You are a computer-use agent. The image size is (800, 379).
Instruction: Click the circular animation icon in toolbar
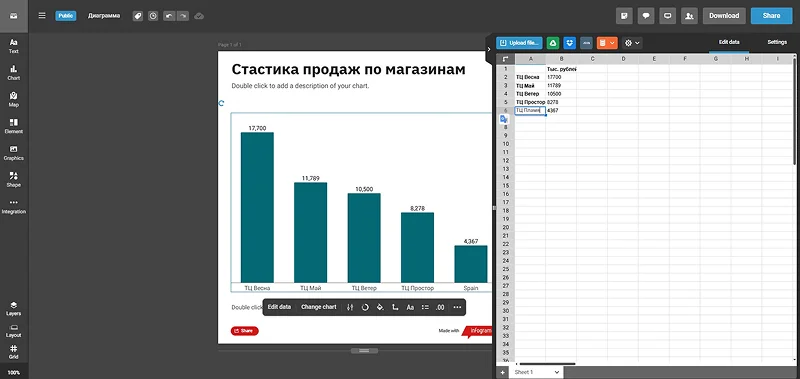click(x=365, y=307)
